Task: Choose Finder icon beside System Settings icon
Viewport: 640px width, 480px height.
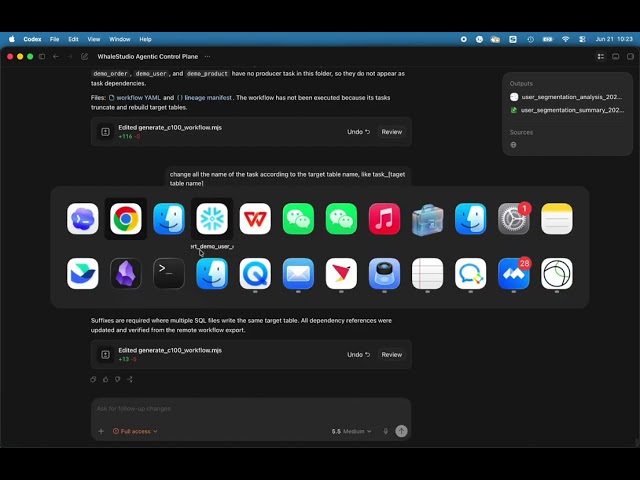Action: click(x=471, y=219)
